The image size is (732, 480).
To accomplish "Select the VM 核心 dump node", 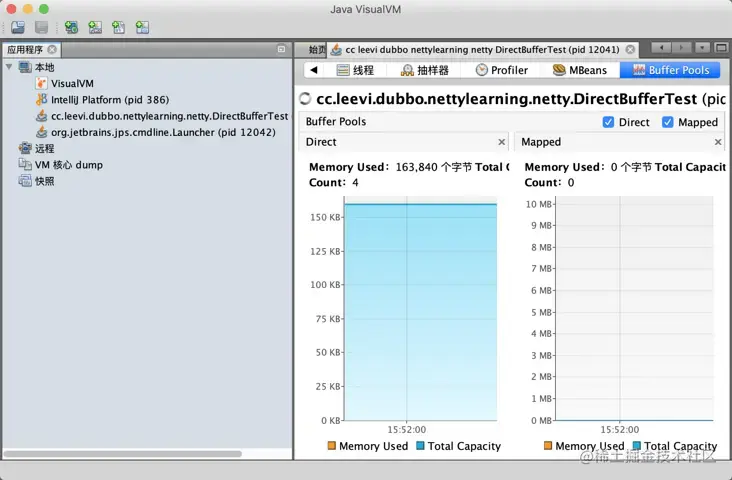I will click(x=69, y=165).
